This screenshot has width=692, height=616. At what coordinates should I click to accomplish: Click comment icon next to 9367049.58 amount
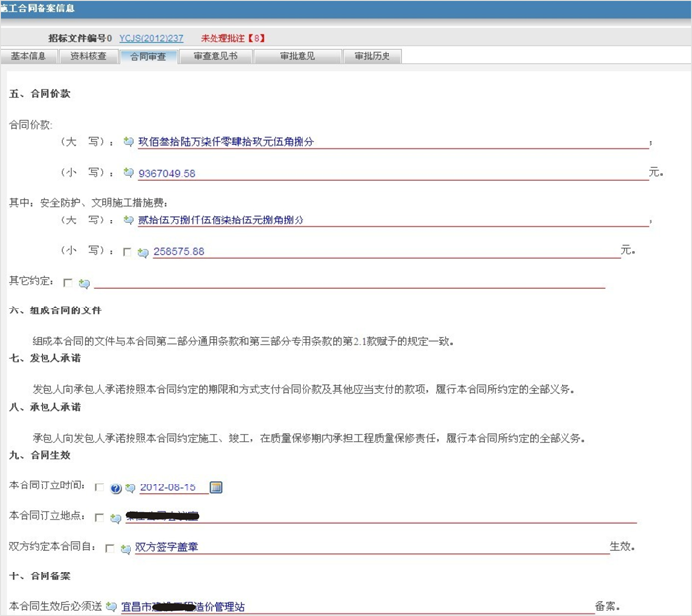129,173
